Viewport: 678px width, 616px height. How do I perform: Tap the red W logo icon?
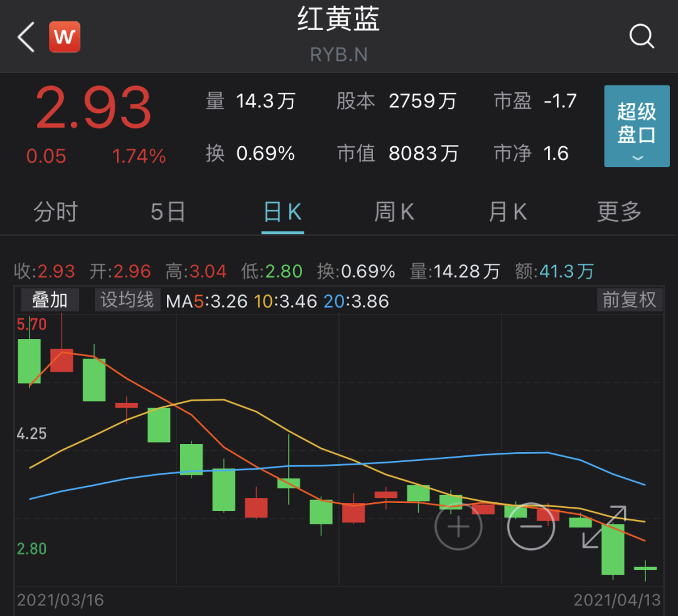[x=65, y=37]
